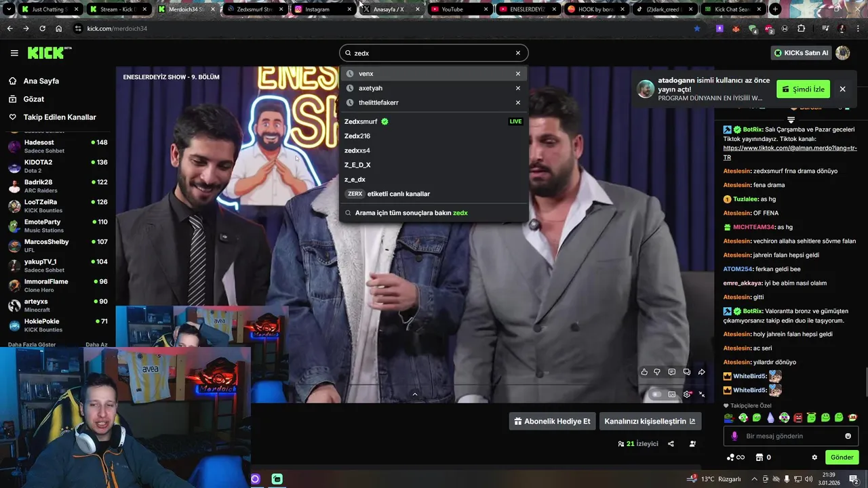Click the red angry emote
Viewport: 868px width, 488px height.
point(798,418)
